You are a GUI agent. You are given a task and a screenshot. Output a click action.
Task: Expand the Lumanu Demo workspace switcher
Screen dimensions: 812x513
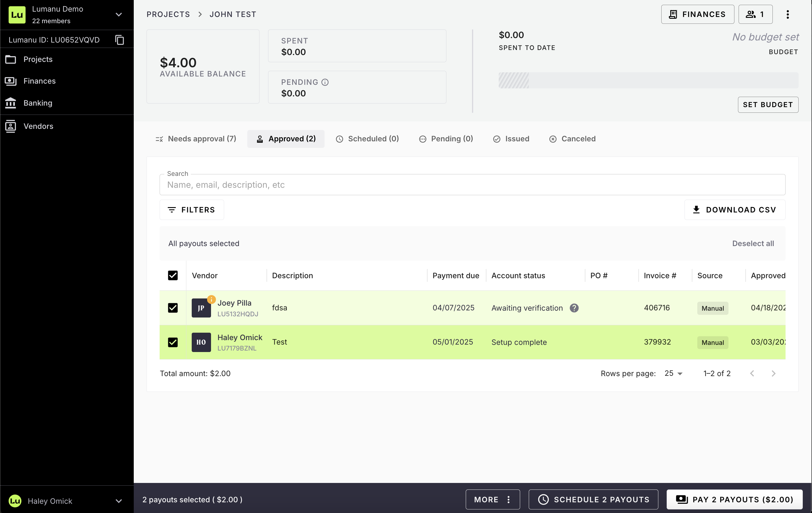(119, 15)
